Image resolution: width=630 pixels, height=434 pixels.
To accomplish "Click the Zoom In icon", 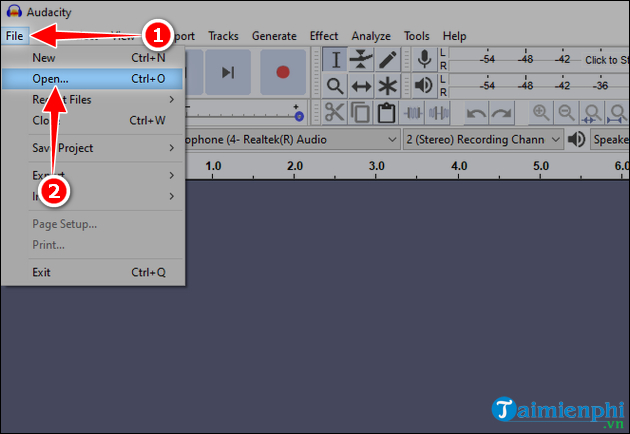I will pyautogui.click(x=541, y=113).
